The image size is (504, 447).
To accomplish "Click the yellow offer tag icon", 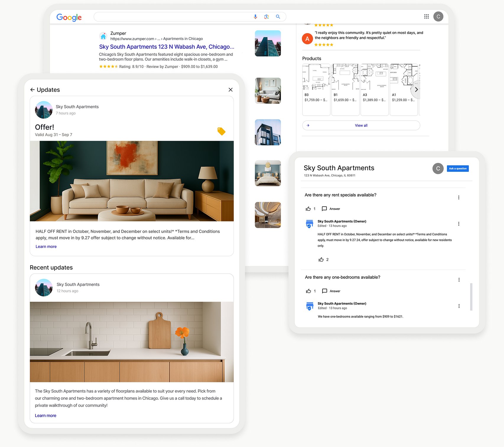I will pos(221,131).
